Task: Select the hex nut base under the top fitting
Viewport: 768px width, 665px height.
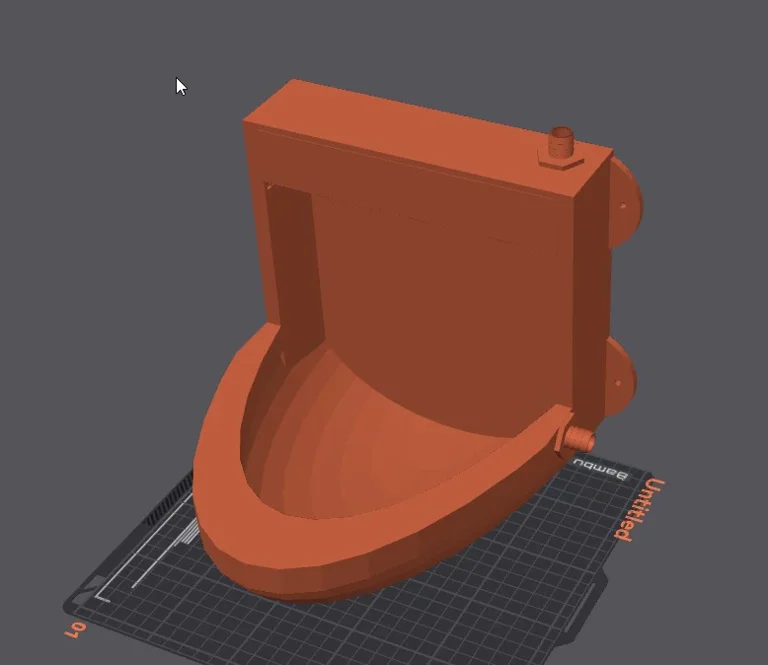Action: 560,160
